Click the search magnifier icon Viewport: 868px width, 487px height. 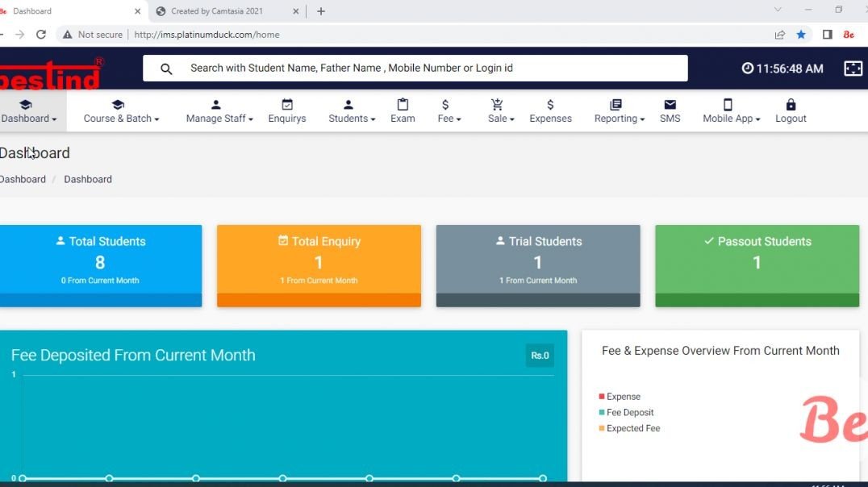coord(165,69)
